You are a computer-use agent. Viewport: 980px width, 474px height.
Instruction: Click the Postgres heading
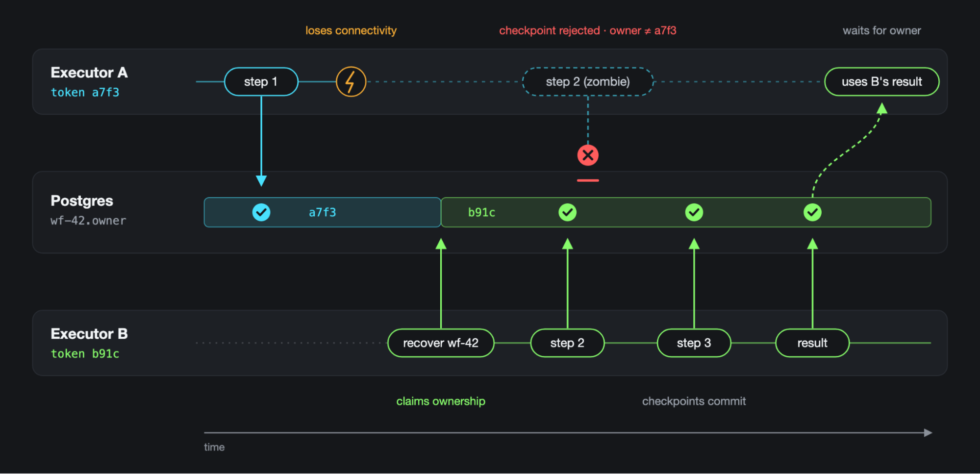82,201
